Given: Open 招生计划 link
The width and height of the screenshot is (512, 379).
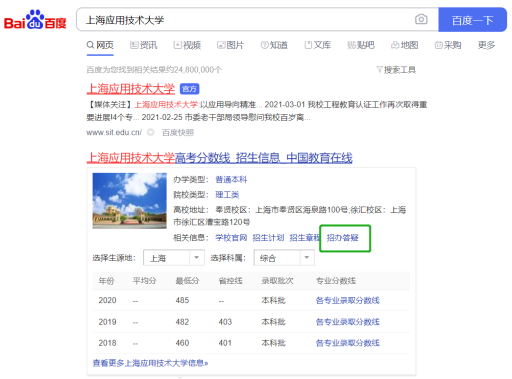Looking at the screenshot, I should [x=268, y=238].
